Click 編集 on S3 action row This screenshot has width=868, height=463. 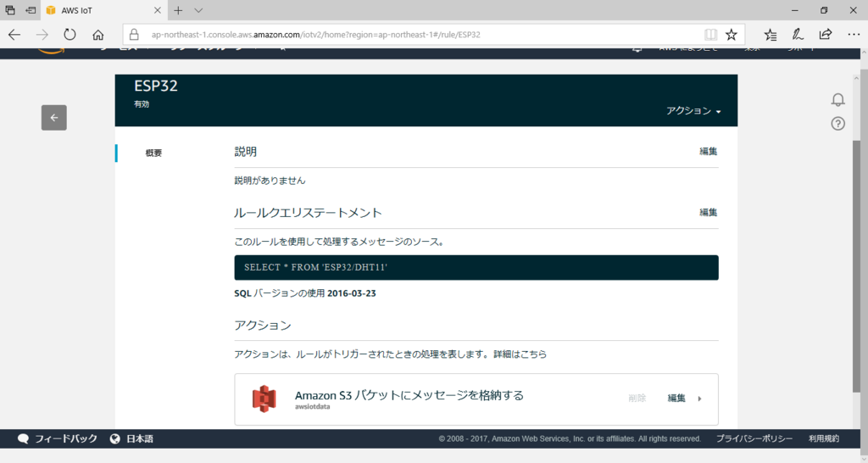coord(676,399)
